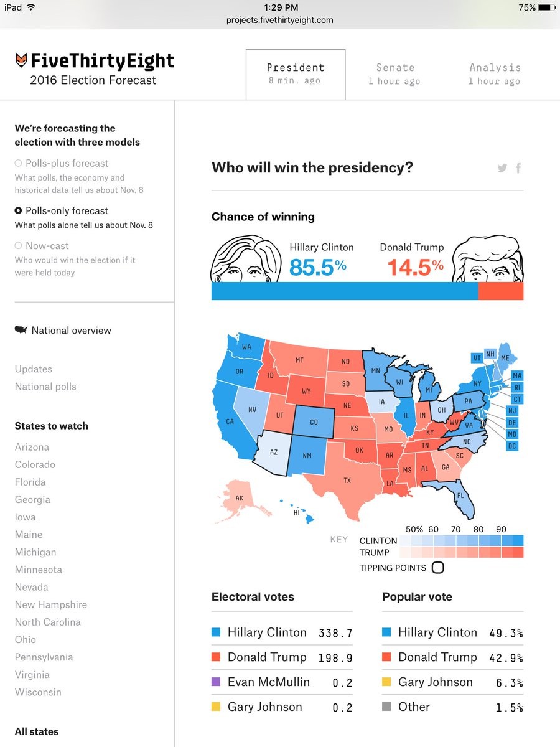This screenshot has height=747, width=560.
Task: Share forecast via the Twitter bird icon
Action: pos(502,168)
